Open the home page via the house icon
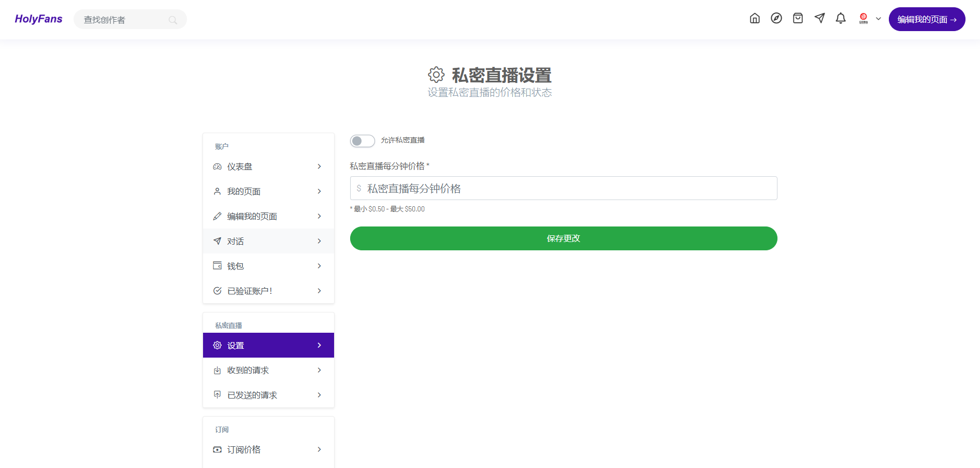 click(x=755, y=18)
